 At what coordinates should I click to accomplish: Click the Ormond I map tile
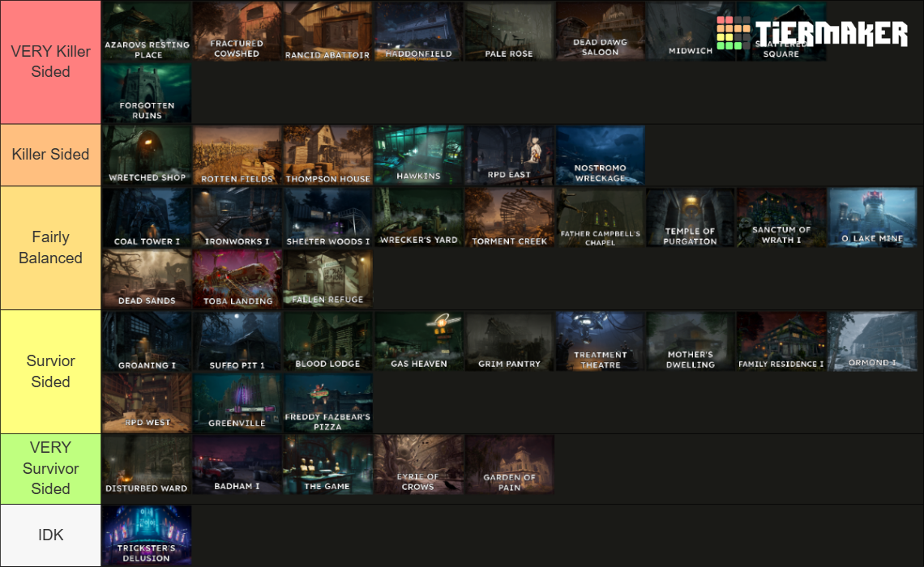pos(872,341)
